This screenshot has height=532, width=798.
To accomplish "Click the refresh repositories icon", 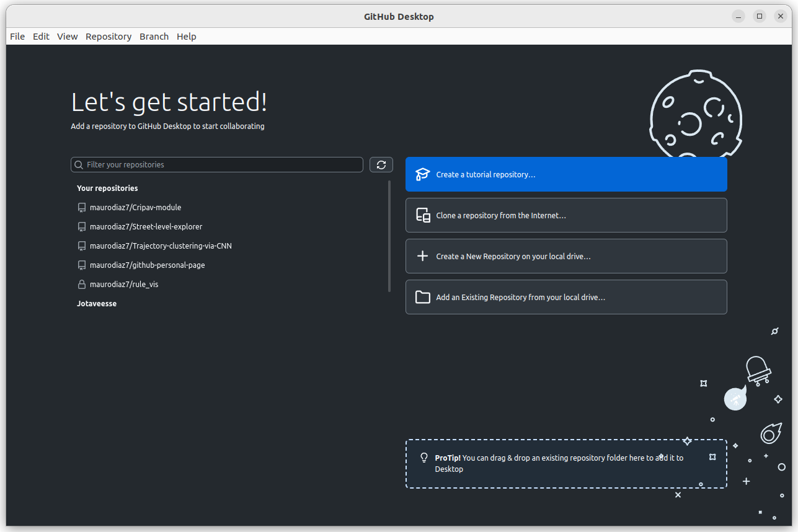I will pyautogui.click(x=381, y=164).
